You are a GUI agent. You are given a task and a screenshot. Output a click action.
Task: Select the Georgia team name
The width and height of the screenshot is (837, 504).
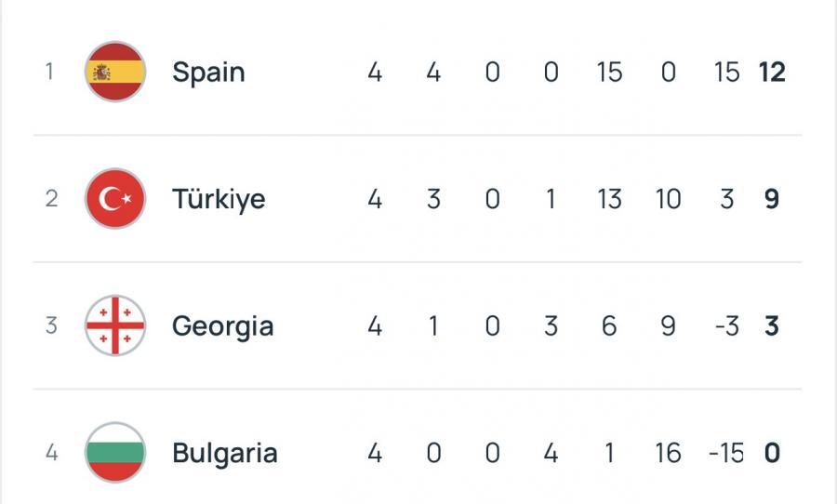[223, 325]
